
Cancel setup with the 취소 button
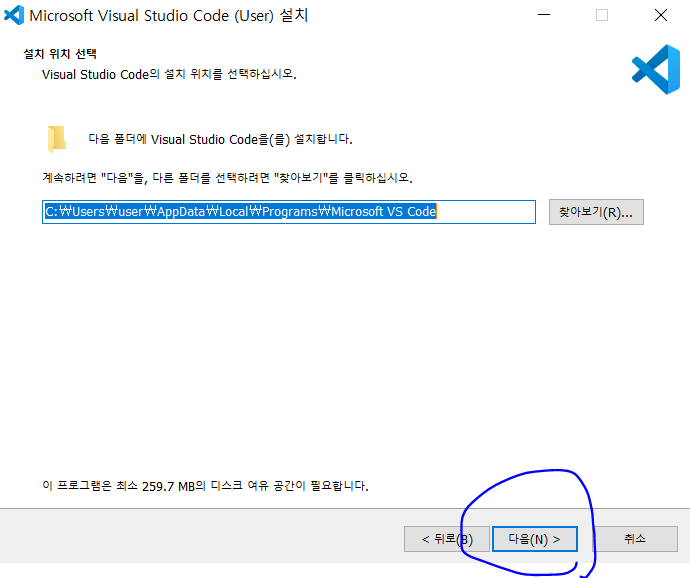tap(635, 539)
